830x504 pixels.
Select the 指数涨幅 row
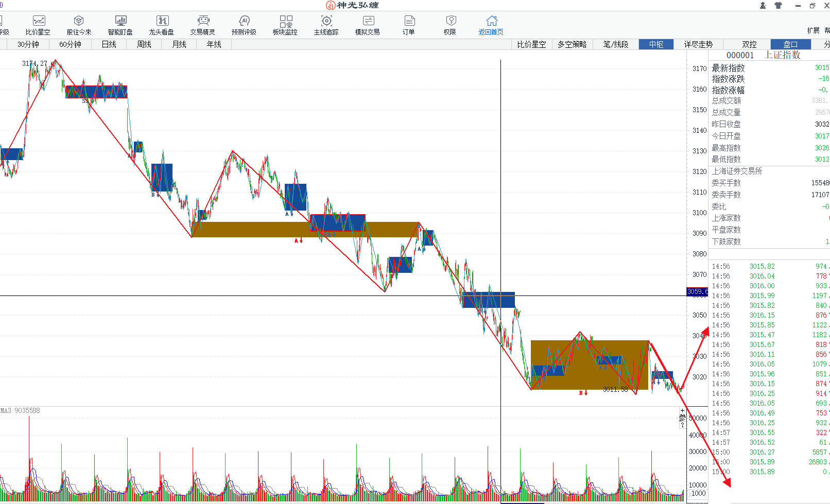769,90
